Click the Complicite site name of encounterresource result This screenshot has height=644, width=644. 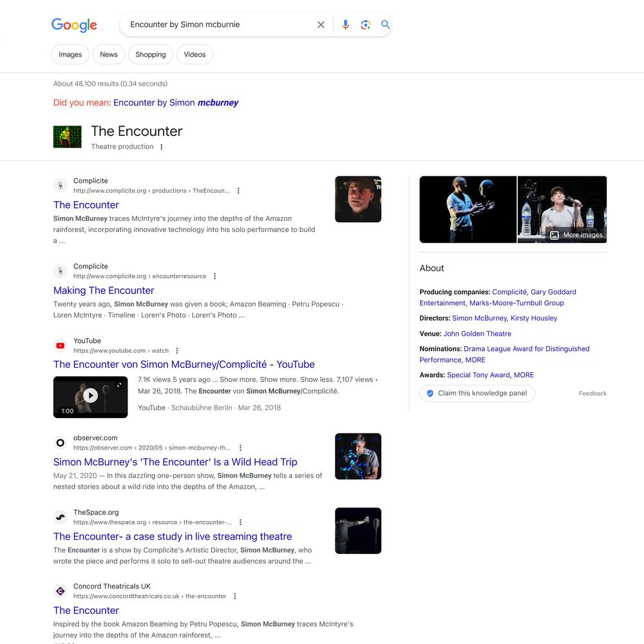[91, 266]
